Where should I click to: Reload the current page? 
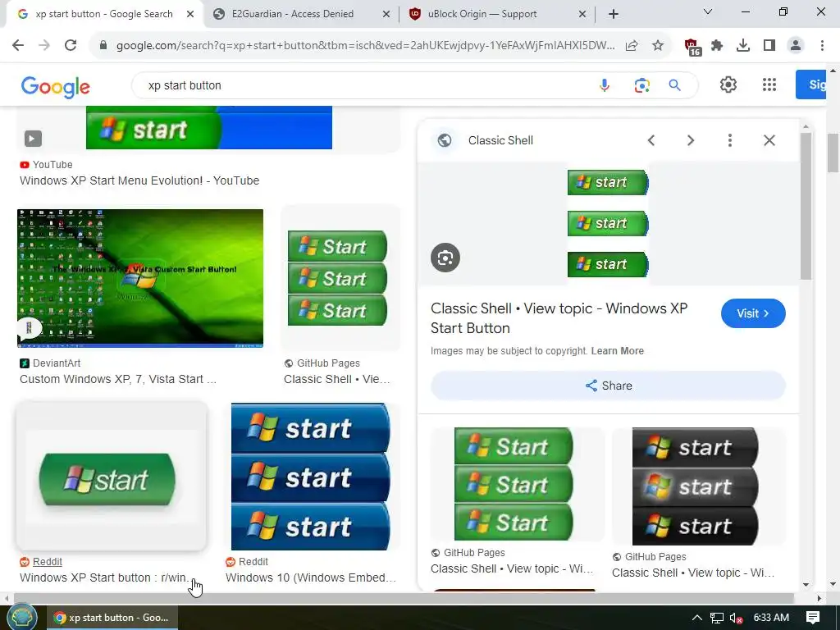click(x=71, y=46)
